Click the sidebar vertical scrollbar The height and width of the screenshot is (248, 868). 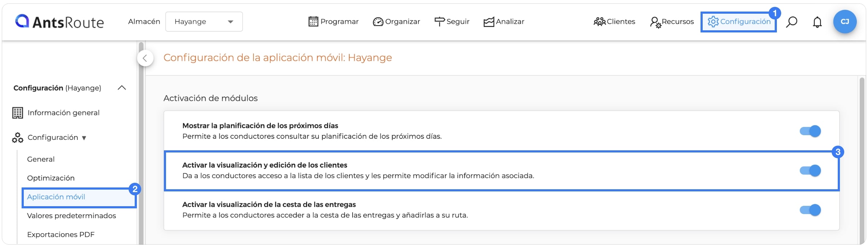pos(141,143)
